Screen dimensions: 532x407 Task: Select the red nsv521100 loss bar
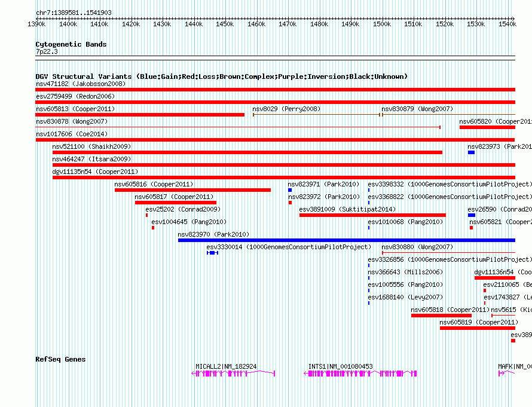[247, 152]
